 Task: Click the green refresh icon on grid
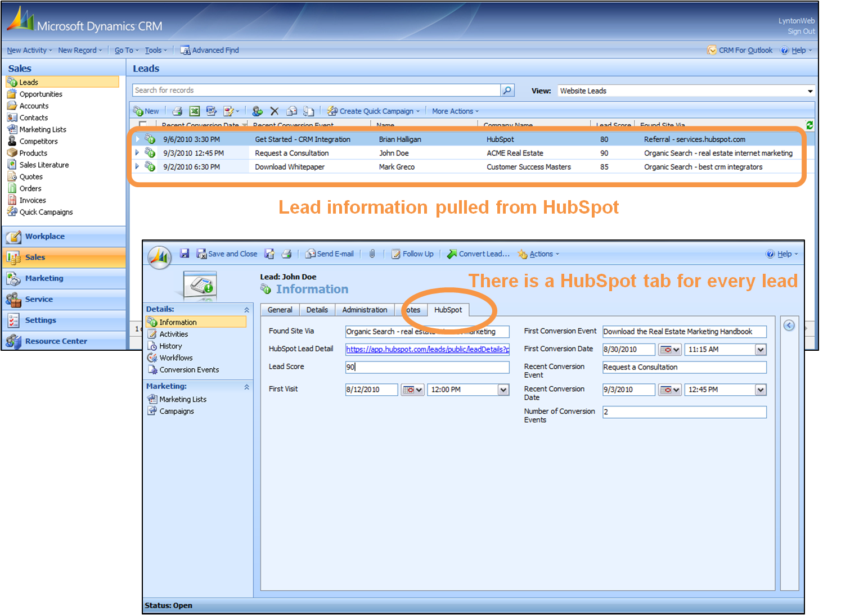coord(809,125)
